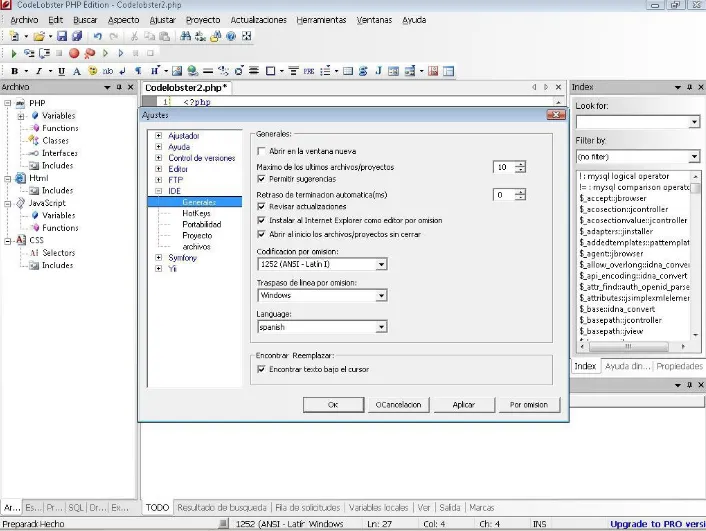Click the Save All icon

(77, 36)
